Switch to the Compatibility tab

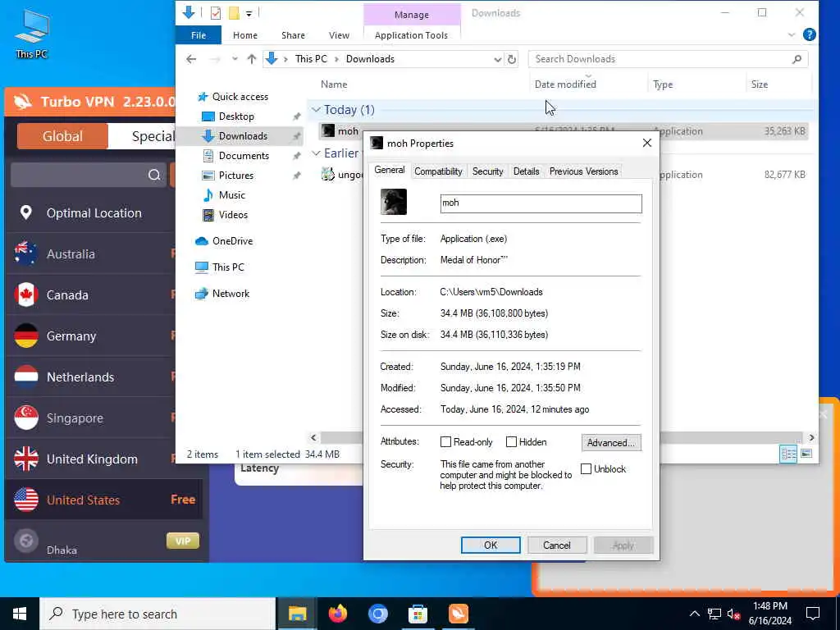(x=438, y=171)
